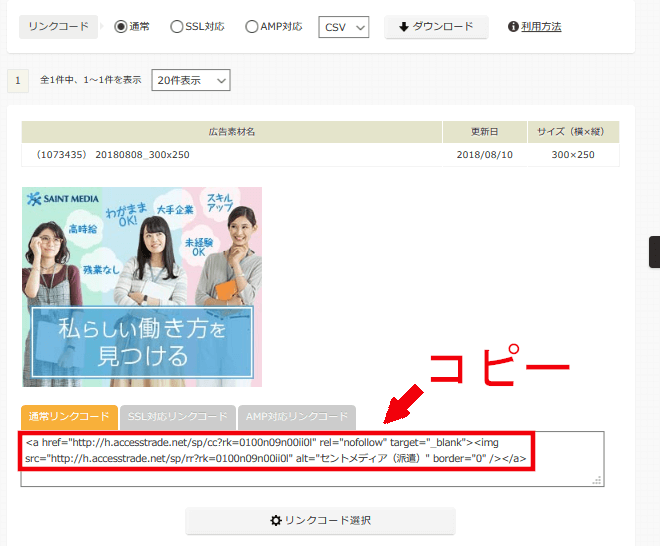Select the 通常 radio button
Image resolution: width=660 pixels, height=546 pixels.
pos(121,27)
